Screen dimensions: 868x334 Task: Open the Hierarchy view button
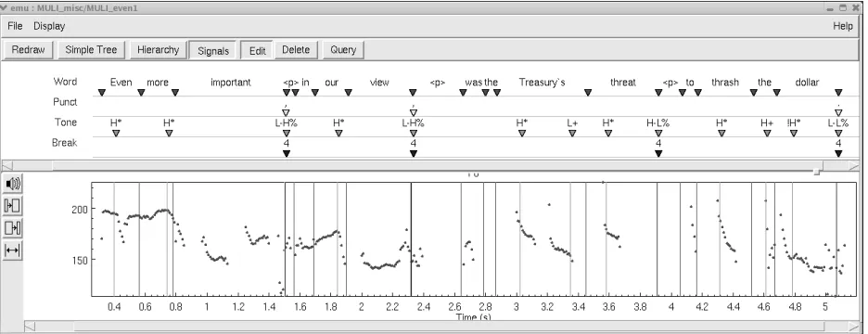(x=158, y=50)
